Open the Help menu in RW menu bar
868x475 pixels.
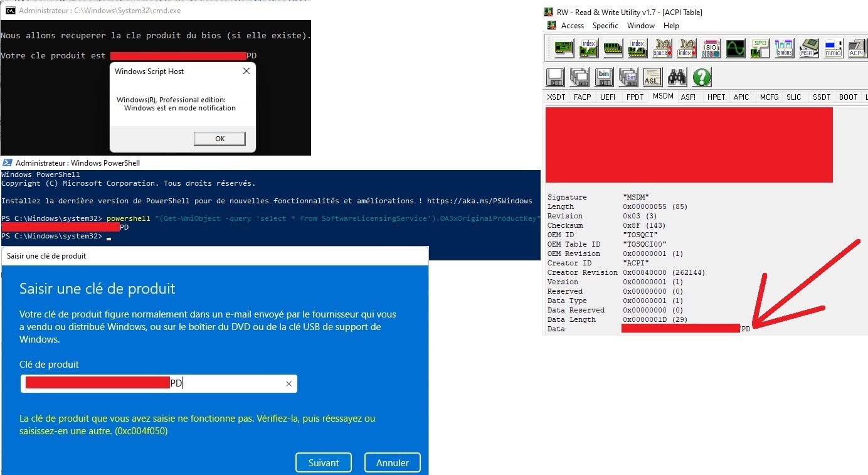pos(671,26)
